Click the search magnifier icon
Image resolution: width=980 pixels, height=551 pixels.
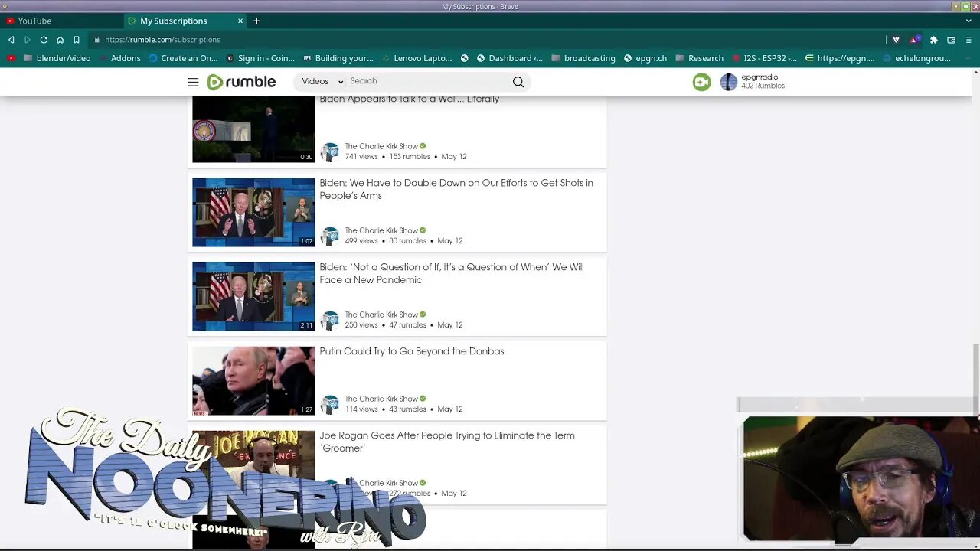tap(518, 82)
